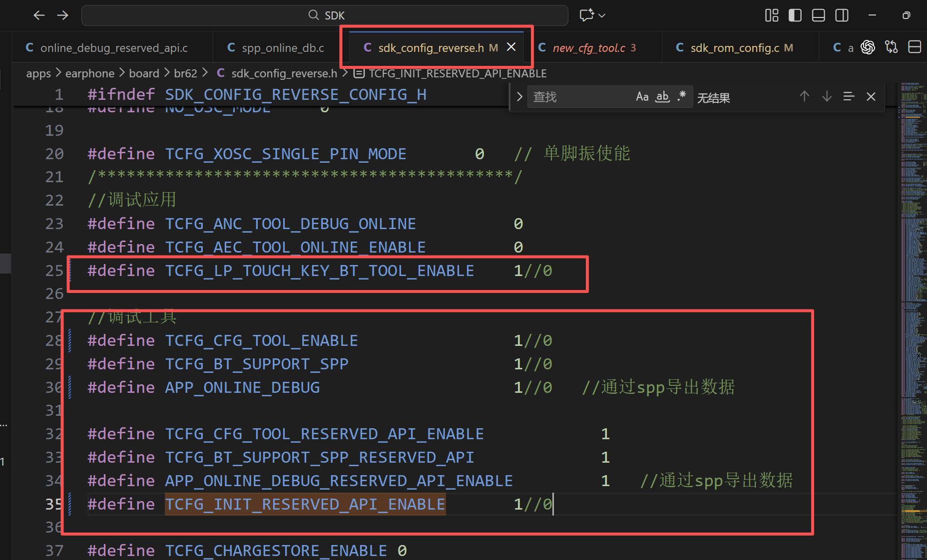Go forward with the right arrow
Viewport: 927px width, 560px height.
(62, 15)
